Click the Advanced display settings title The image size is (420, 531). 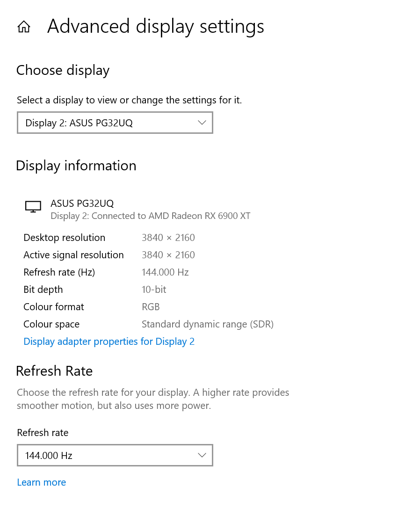[x=155, y=26]
